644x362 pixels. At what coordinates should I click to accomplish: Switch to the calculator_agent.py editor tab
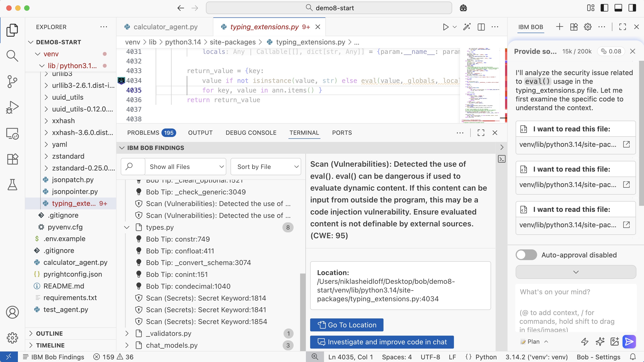tap(165, 27)
